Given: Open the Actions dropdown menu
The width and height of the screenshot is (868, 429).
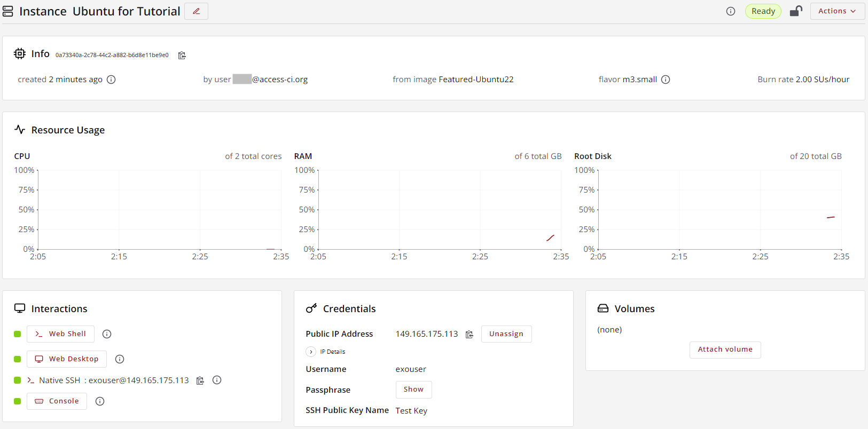Looking at the screenshot, I should [837, 11].
